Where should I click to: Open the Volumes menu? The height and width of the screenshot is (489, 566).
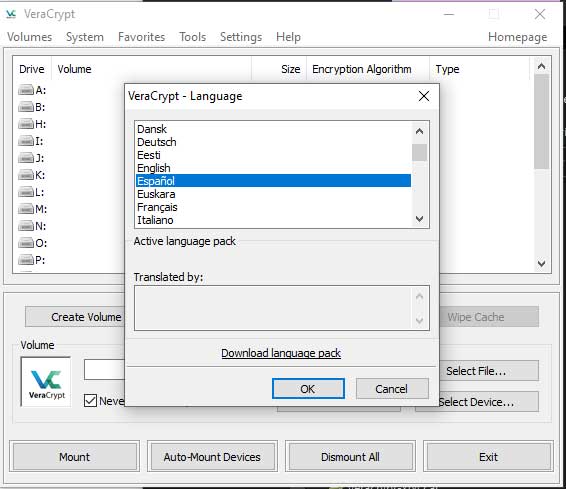30,37
